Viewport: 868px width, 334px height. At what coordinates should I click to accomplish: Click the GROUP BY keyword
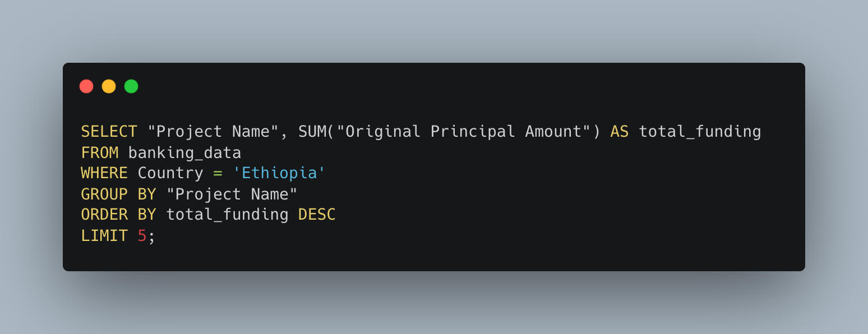tap(118, 194)
